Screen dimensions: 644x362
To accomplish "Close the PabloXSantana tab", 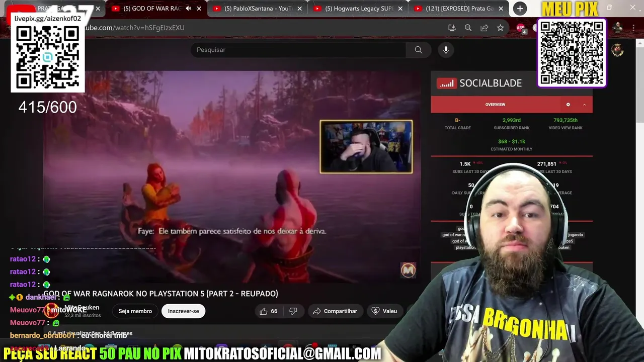I will (300, 9).
